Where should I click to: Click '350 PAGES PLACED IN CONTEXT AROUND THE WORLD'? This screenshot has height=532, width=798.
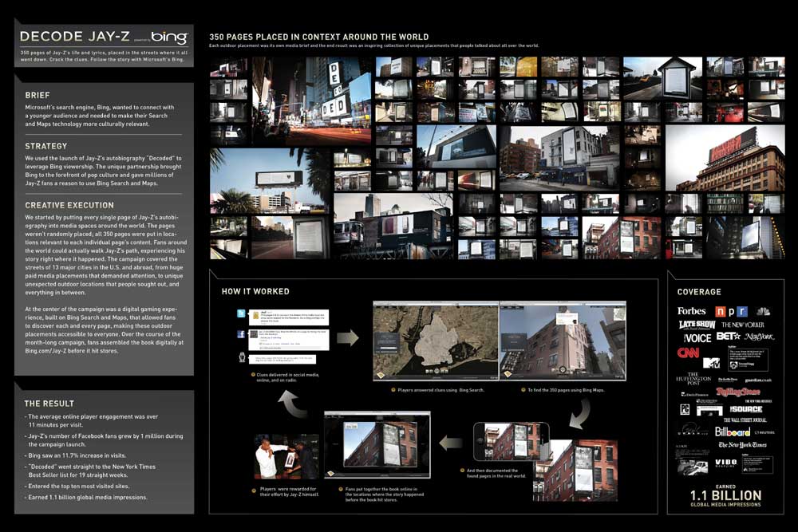[318, 37]
